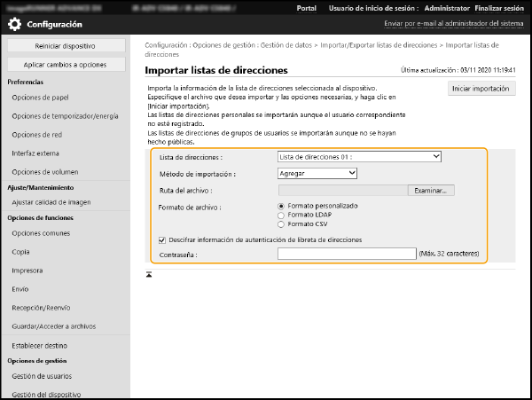Select Formato personalizado radio button
Viewport: 532px width, 400px height.
283,206
